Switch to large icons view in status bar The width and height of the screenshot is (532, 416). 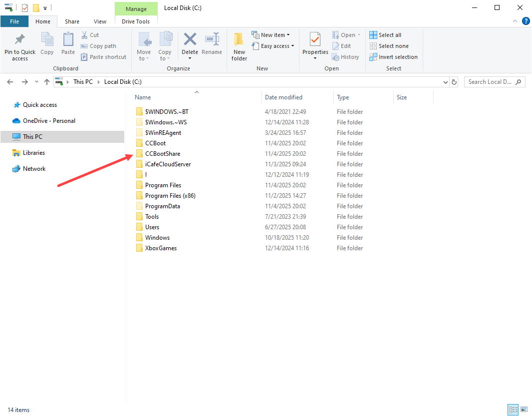(524, 410)
